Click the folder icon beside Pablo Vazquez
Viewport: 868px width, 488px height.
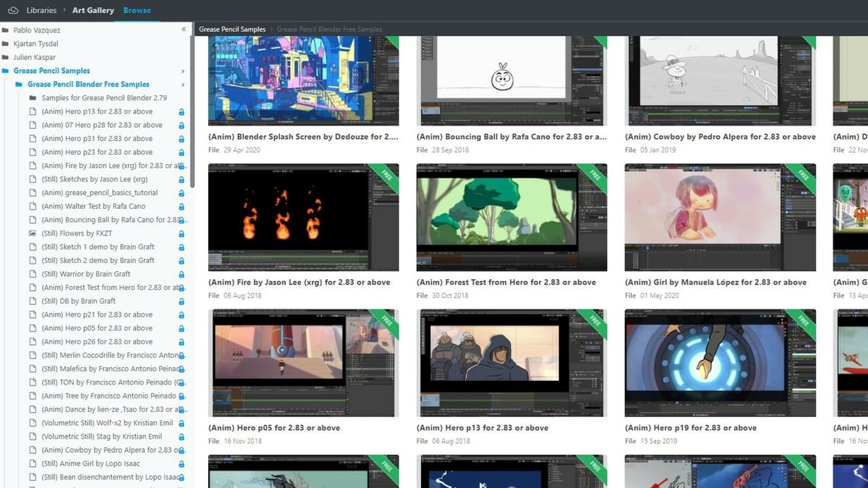(5, 30)
